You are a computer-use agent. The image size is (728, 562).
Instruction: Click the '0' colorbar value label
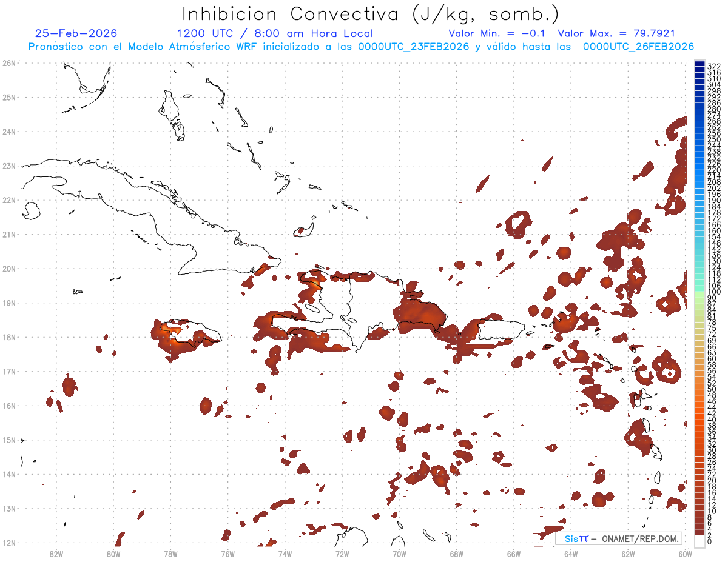(710, 541)
